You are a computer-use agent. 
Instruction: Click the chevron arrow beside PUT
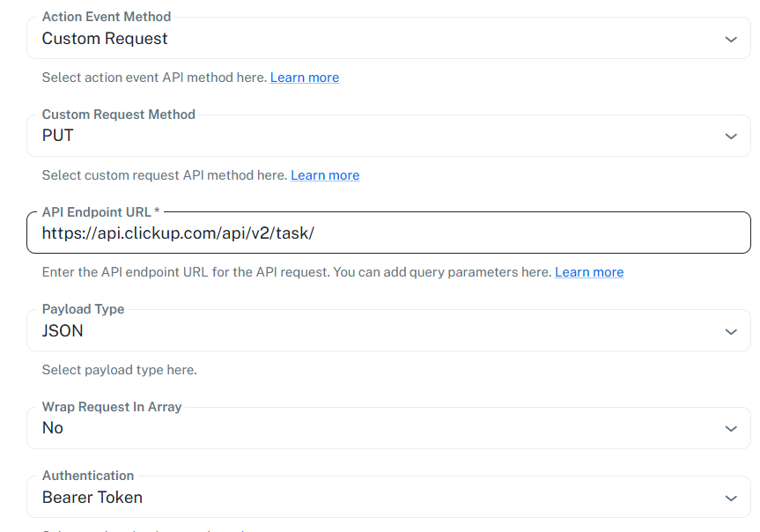[731, 137]
